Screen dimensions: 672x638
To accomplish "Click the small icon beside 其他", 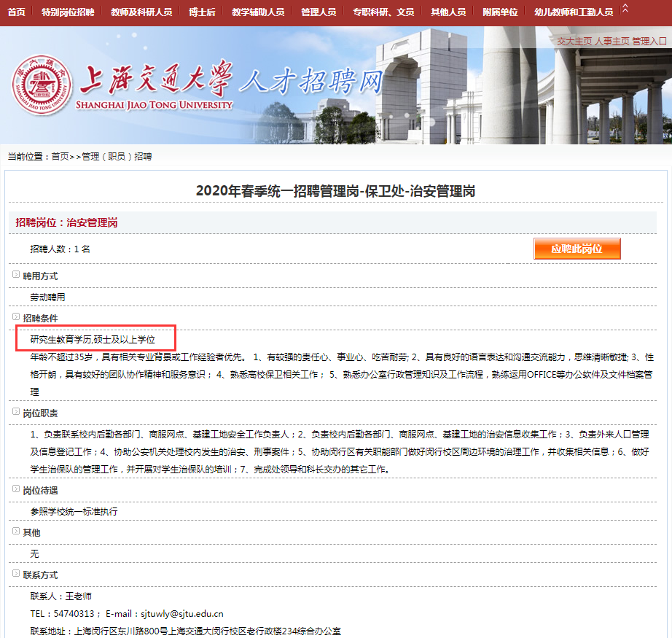I will [x=16, y=532].
